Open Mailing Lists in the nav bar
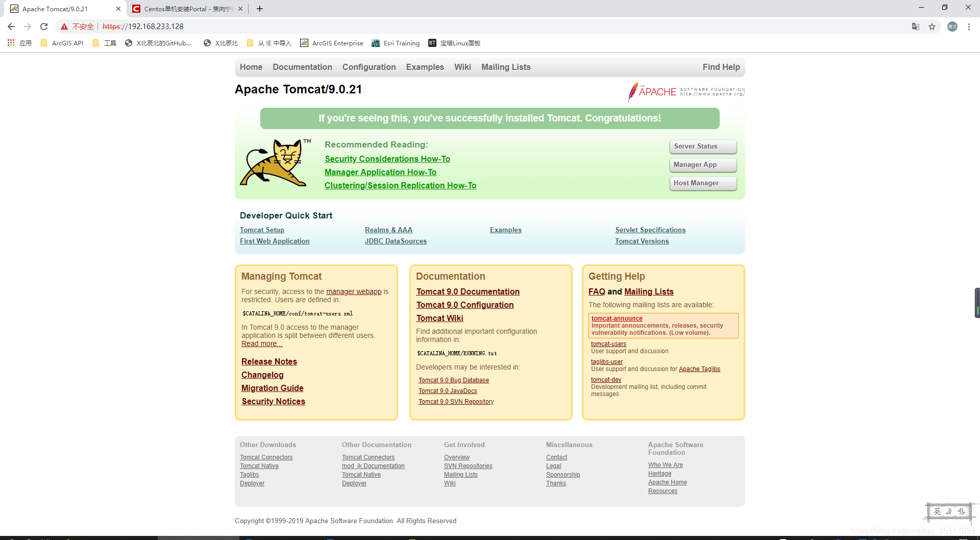The width and height of the screenshot is (980, 540). (506, 67)
